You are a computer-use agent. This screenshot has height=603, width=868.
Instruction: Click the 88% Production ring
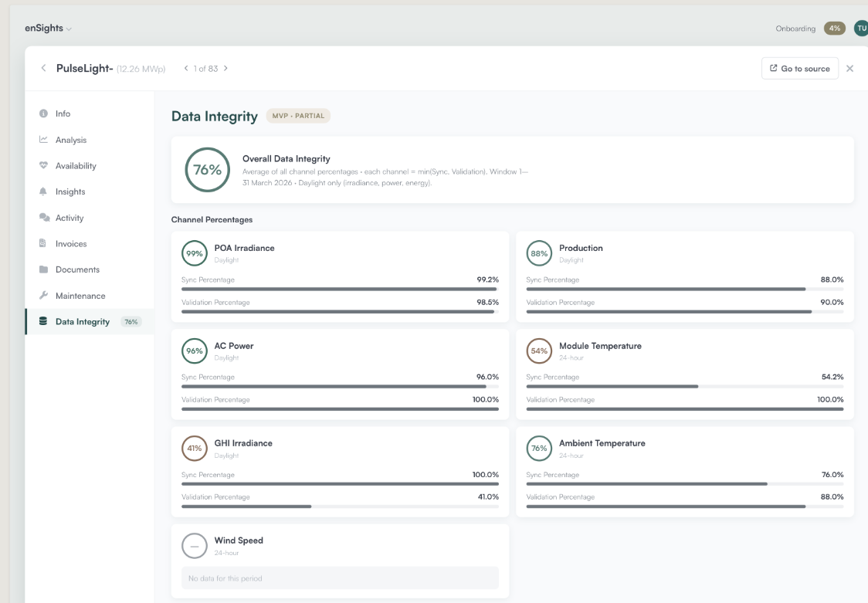click(x=539, y=253)
